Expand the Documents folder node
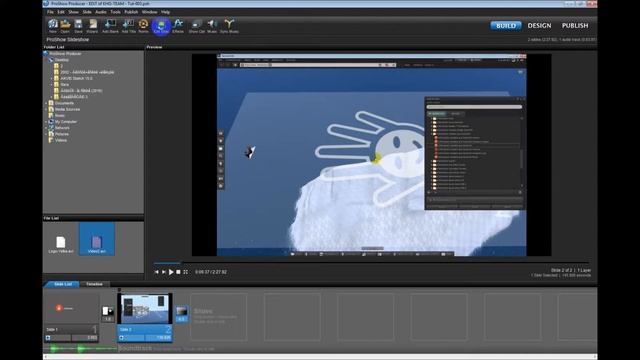 pos(46,103)
